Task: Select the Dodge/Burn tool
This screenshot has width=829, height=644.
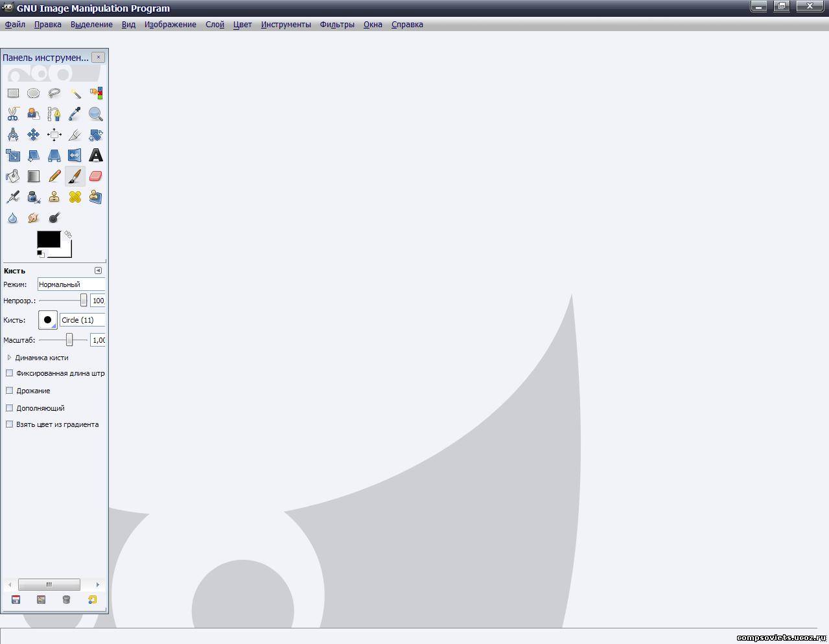Action: point(54,218)
